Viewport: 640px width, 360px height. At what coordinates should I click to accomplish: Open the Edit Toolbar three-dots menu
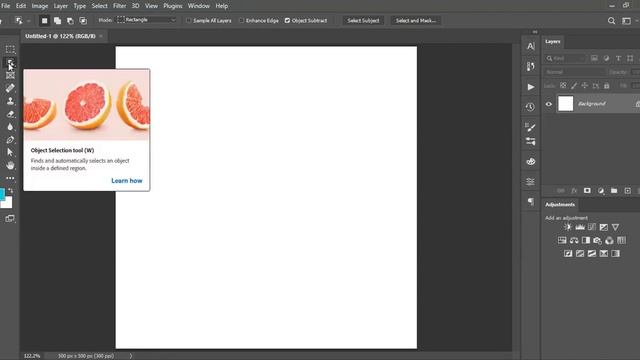[10, 178]
